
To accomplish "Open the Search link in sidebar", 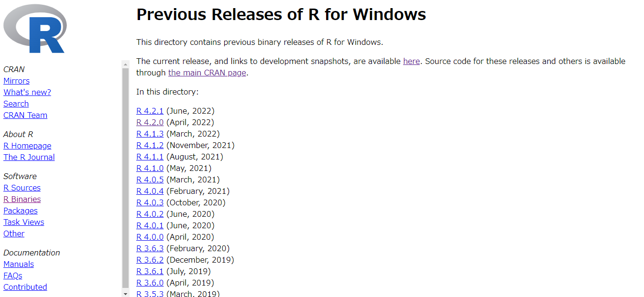I will coord(16,104).
